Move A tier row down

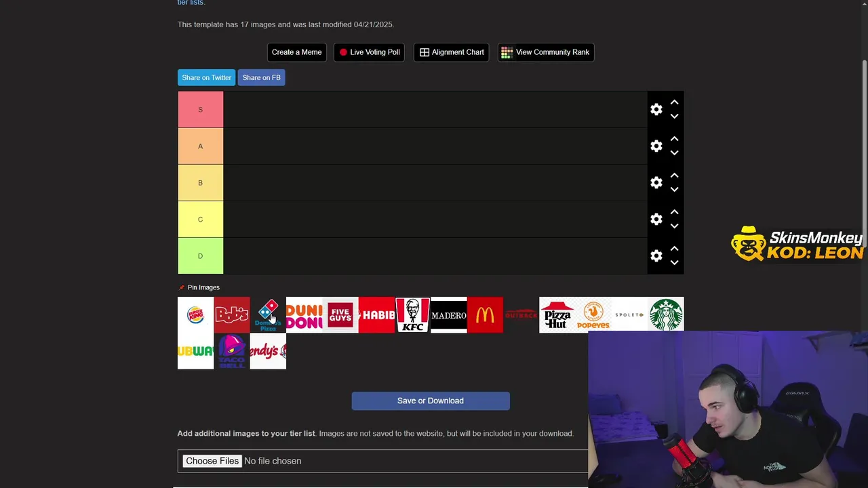pos(674,153)
